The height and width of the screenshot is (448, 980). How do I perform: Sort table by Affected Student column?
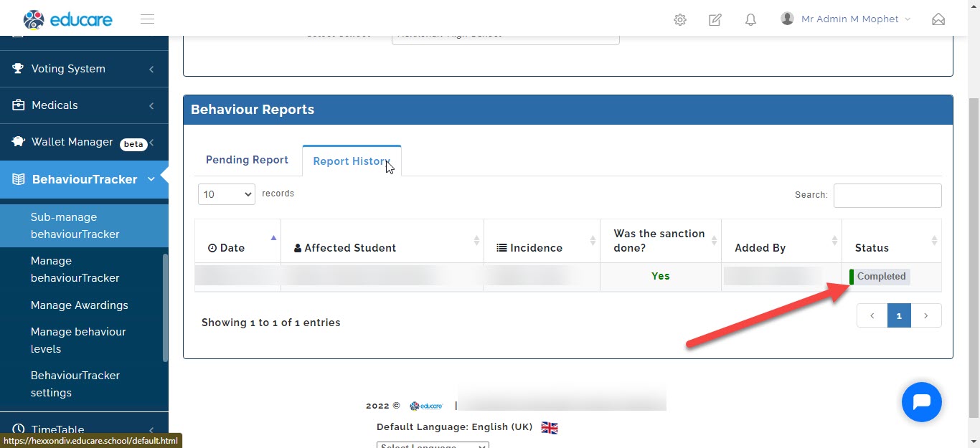click(x=382, y=241)
